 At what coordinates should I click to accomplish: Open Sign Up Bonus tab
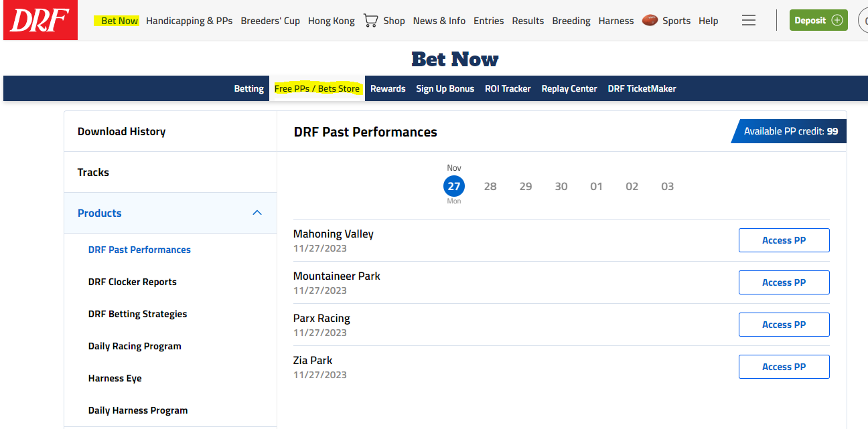click(x=445, y=88)
